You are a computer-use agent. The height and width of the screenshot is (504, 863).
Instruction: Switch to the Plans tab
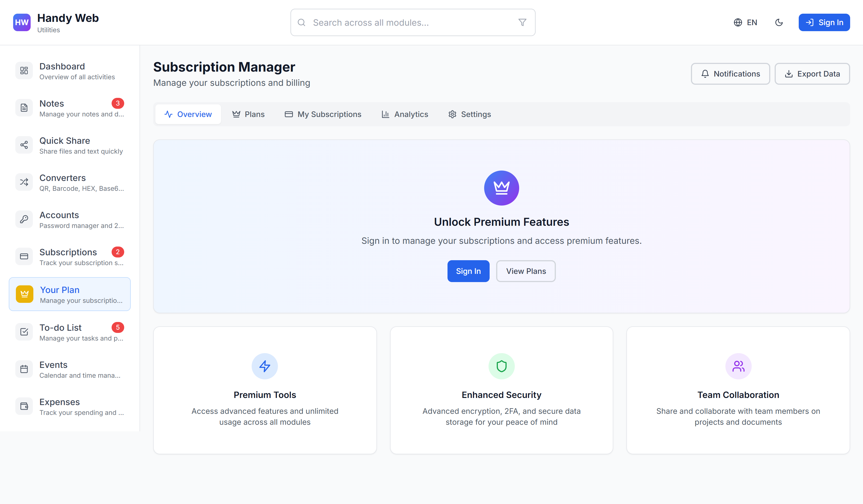(x=248, y=114)
